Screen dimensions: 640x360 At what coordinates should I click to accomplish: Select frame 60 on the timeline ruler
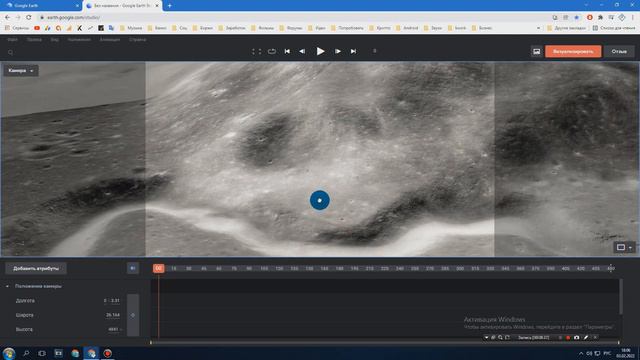219,269
